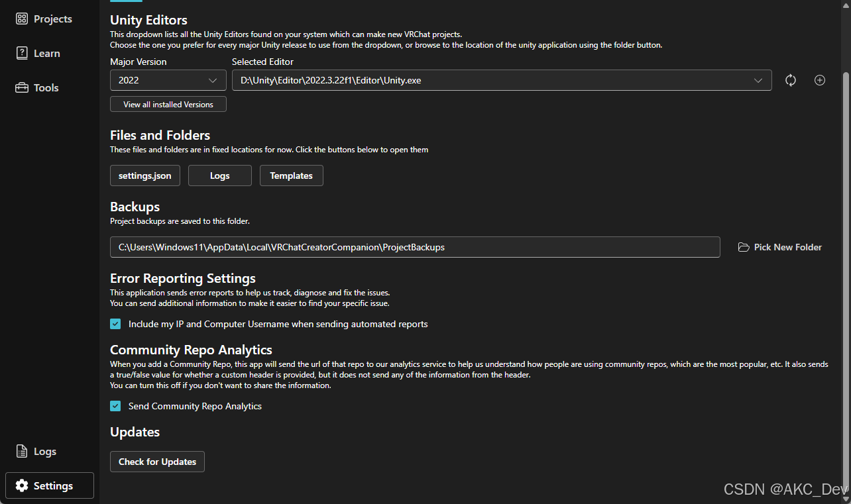Open the settings.json file button
The image size is (851, 504).
pos(145,176)
